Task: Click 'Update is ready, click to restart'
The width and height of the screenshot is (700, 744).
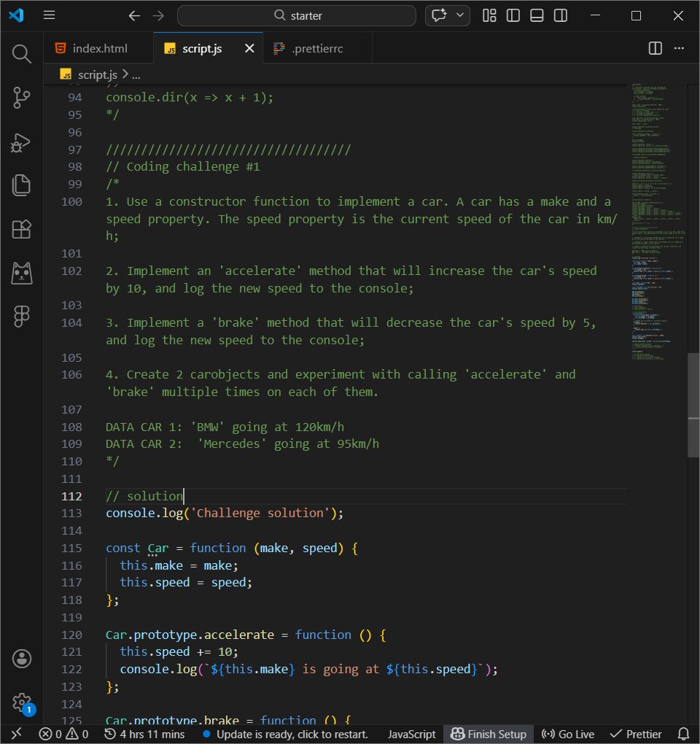Action: (x=286, y=734)
